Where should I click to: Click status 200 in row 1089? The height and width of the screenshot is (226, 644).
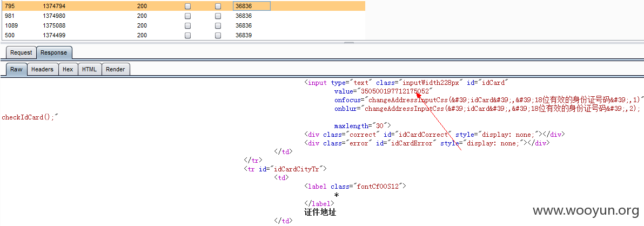coord(142,25)
